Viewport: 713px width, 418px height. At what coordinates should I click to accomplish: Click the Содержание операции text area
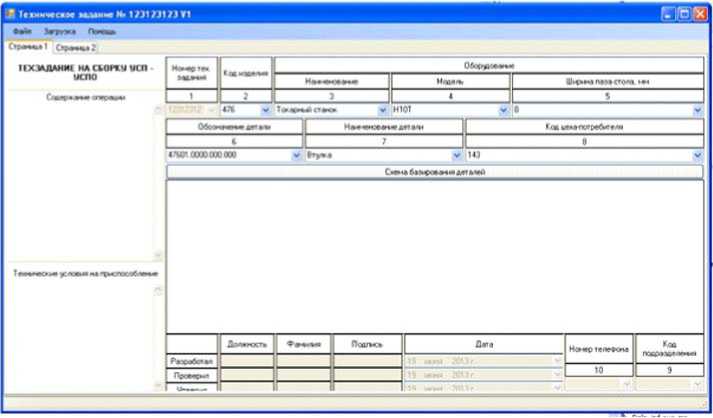pyautogui.click(x=81, y=182)
